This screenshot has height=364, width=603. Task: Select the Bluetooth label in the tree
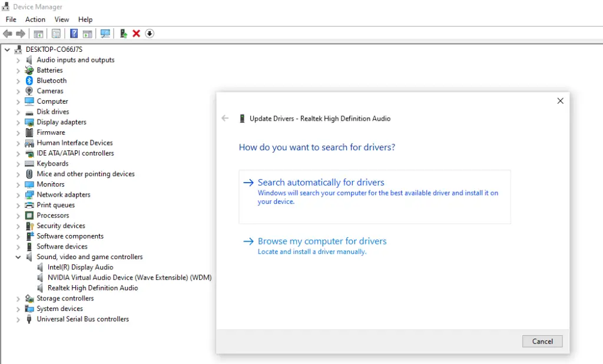pos(52,81)
